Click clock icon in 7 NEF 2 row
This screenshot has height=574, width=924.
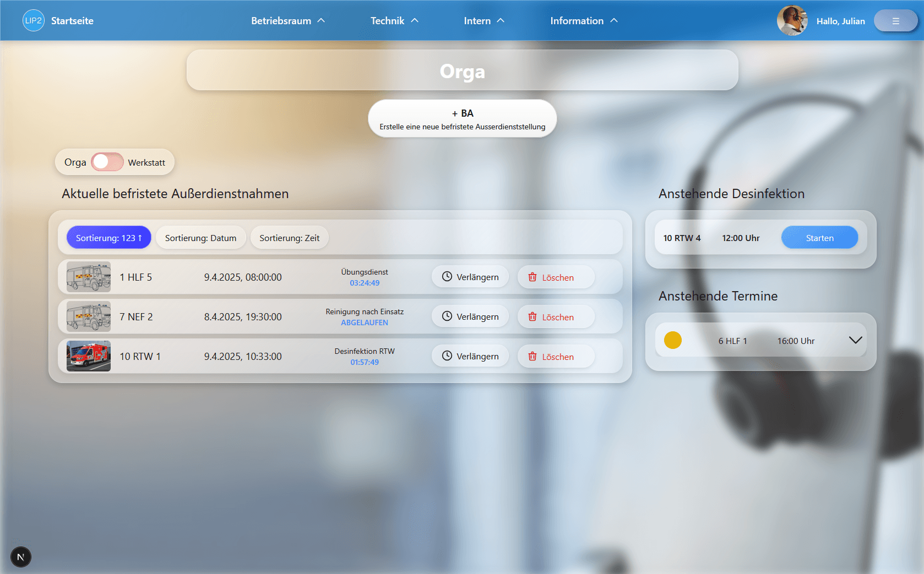click(x=447, y=316)
